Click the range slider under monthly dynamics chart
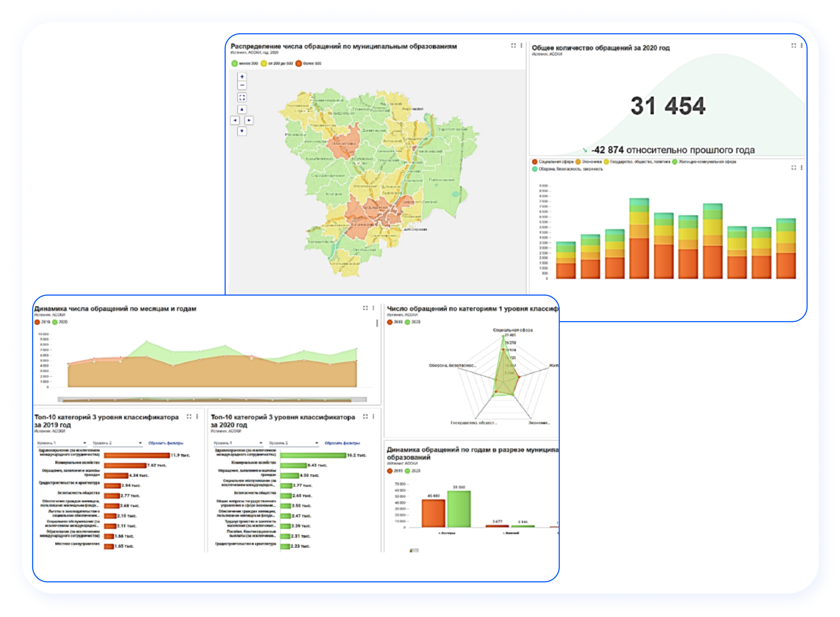 click(212, 400)
